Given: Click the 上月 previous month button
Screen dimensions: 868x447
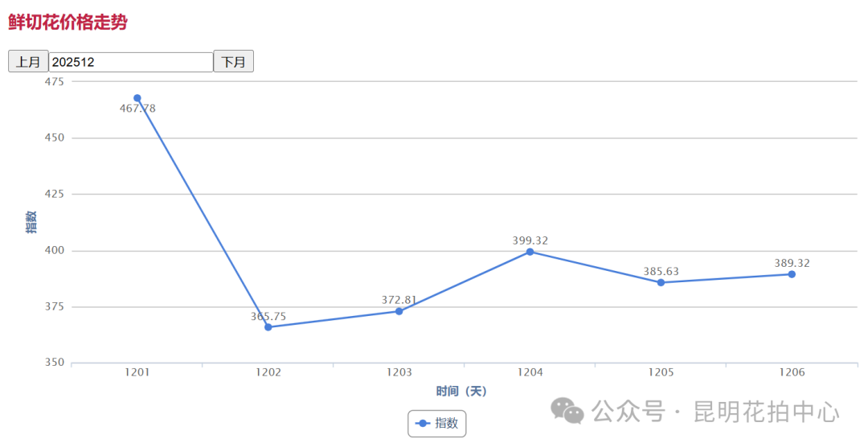Looking at the screenshot, I should (x=28, y=62).
